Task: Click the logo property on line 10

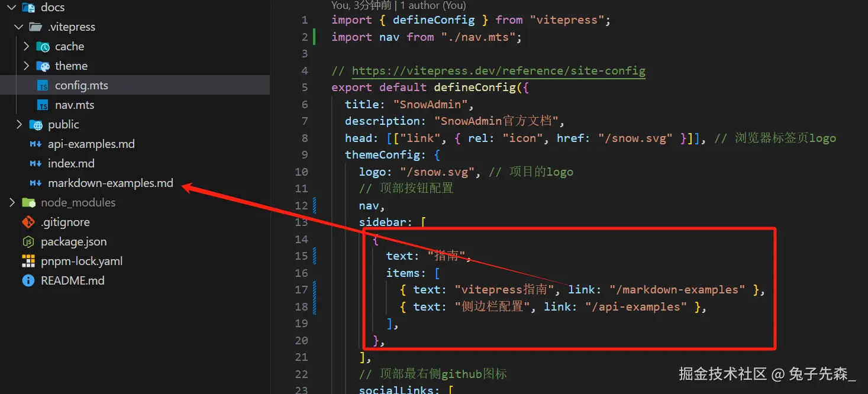Action: point(372,172)
